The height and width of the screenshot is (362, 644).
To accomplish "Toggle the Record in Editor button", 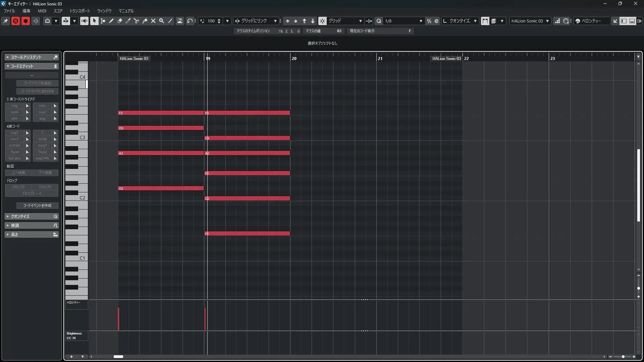I will tap(25, 21).
